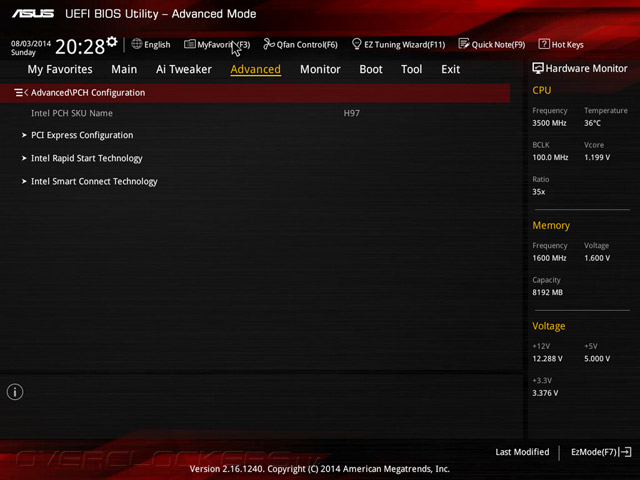Click the Hot Keys question mark icon

click(544, 44)
